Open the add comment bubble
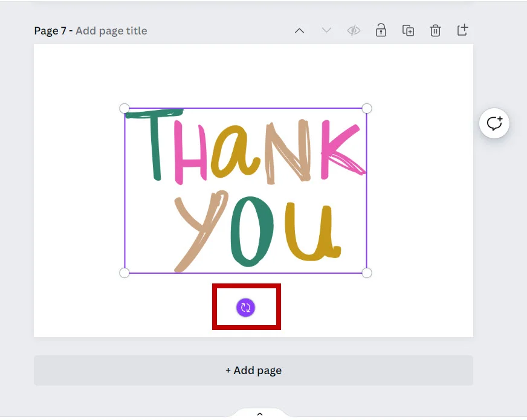 click(x=494, y=124)
